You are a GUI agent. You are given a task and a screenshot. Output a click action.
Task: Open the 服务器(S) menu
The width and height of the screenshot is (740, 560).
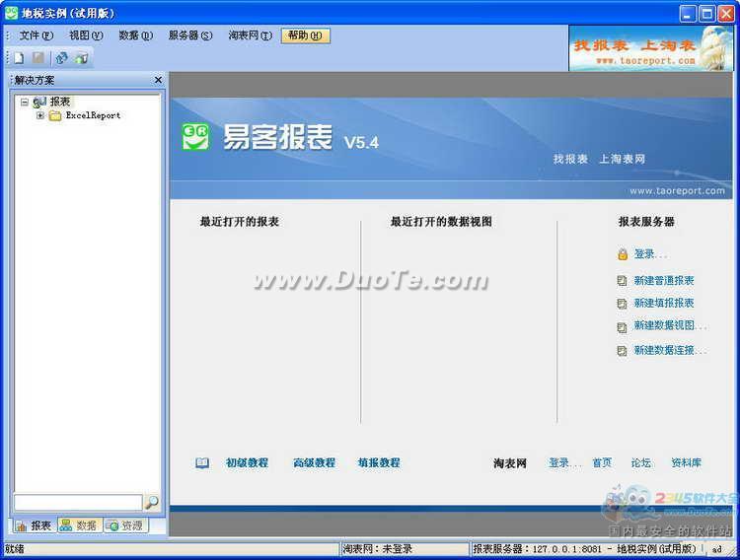click(x=190, y=35)
